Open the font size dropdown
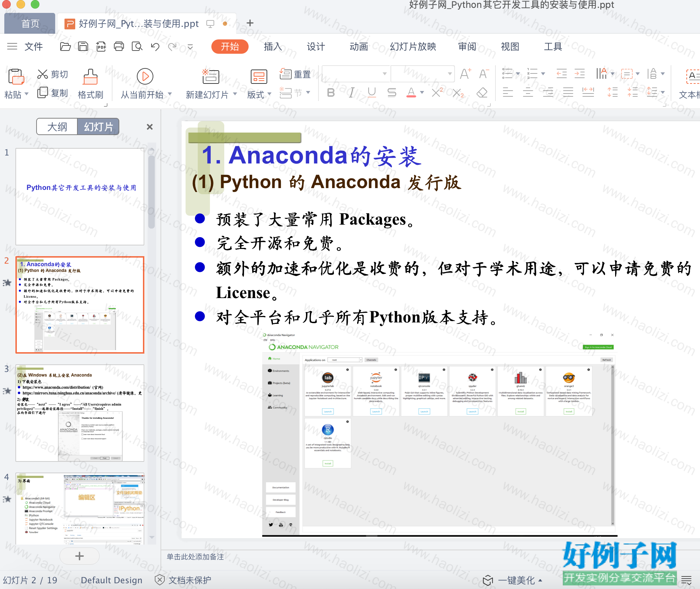Image resolution: width=700 pixels, height=589 pixels. point(450,74)
